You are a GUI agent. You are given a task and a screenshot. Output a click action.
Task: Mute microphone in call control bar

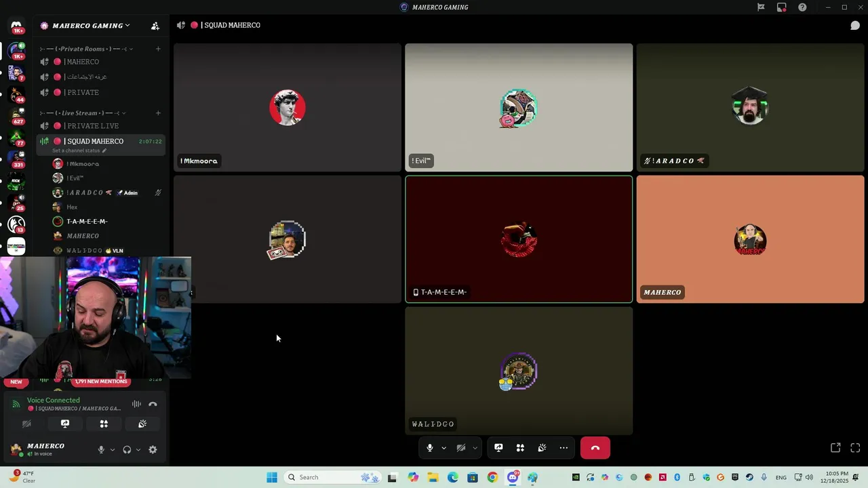coord(430,448)
